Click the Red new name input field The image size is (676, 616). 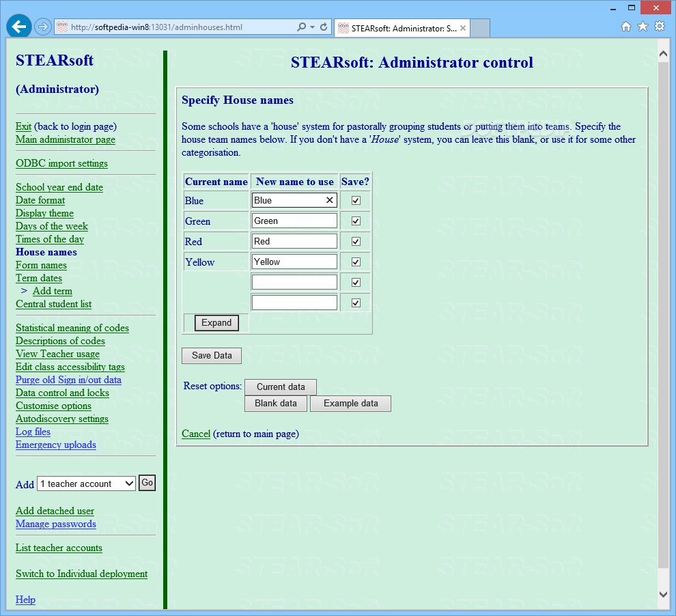coord(294,241)
